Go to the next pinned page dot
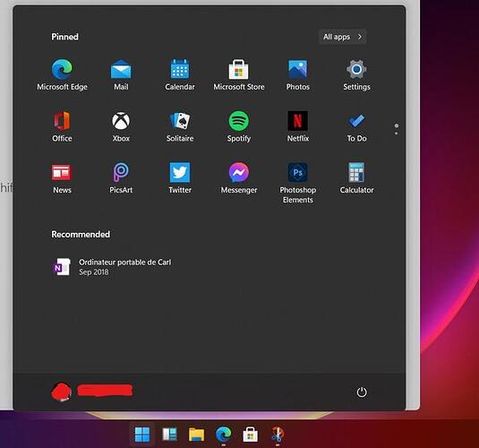 tap(397, 134)
